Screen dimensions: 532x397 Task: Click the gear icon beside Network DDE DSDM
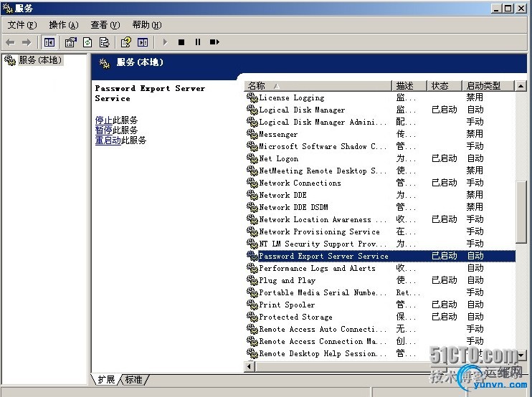[252, 207]
